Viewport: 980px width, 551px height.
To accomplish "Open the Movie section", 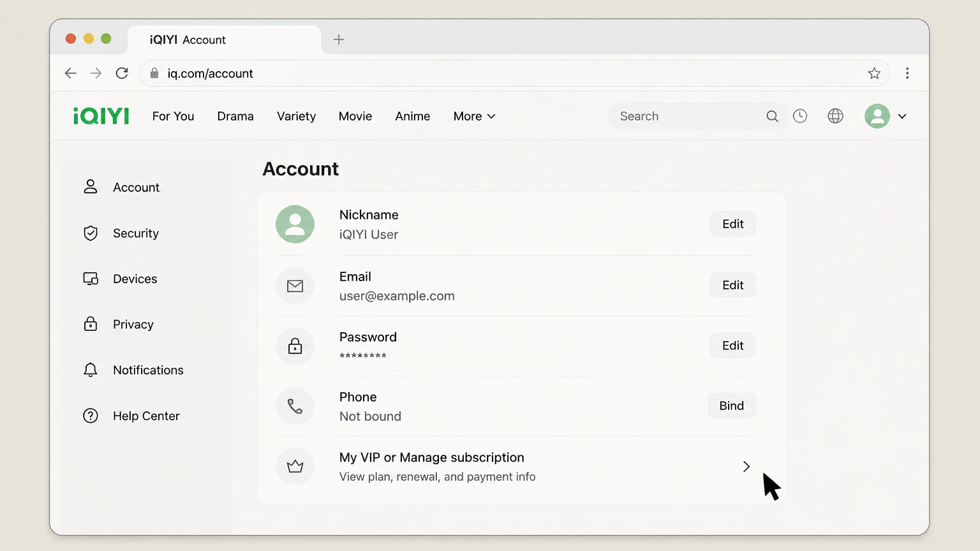I will [355, 116].
